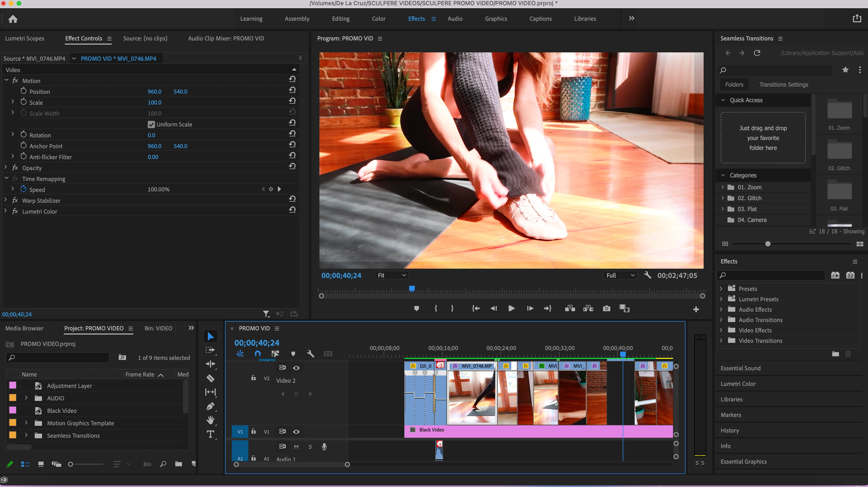Open timeline wrench display settings

pyautogui.click(x=310, y=353)
